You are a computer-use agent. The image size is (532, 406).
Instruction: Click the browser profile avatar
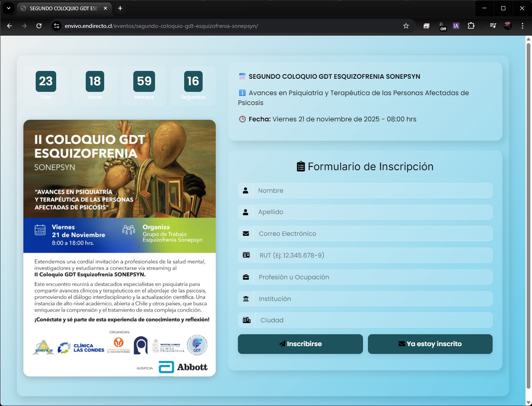pos(508,26)
